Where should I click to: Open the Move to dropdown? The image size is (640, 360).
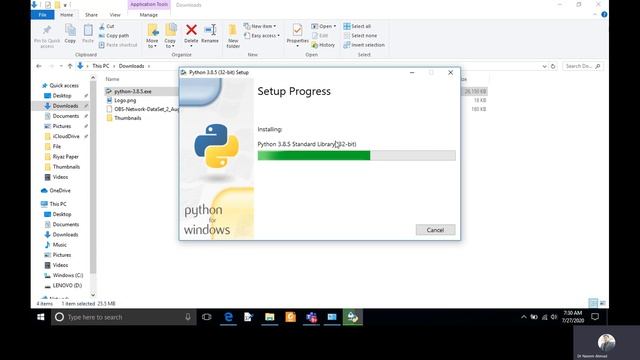click(152, 36)
